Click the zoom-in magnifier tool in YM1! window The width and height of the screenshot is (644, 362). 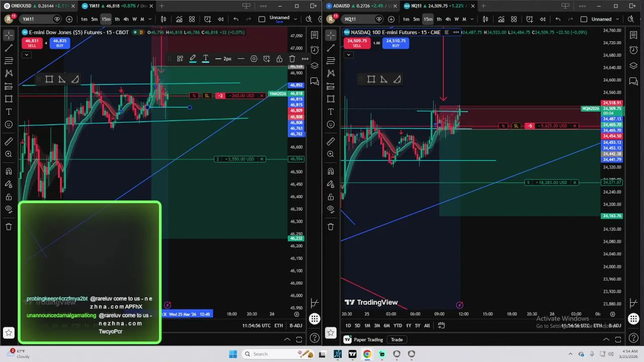pos(9,154)
